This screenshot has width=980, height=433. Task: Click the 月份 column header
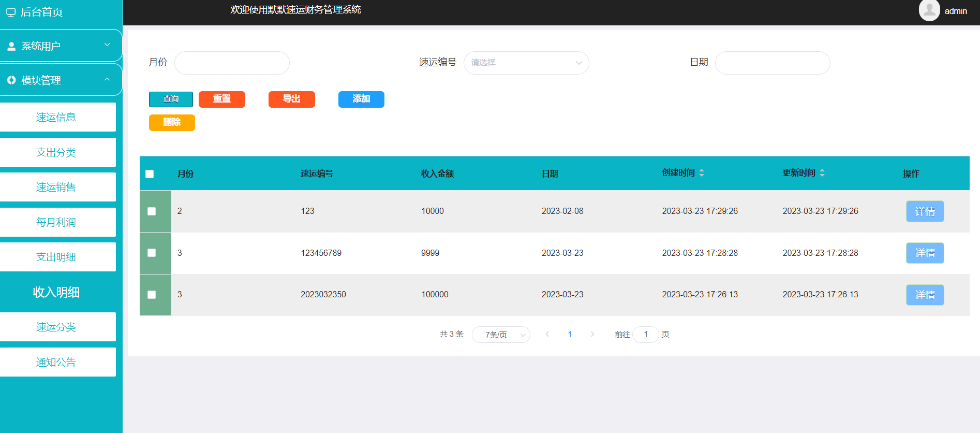(x=185, y=174)
